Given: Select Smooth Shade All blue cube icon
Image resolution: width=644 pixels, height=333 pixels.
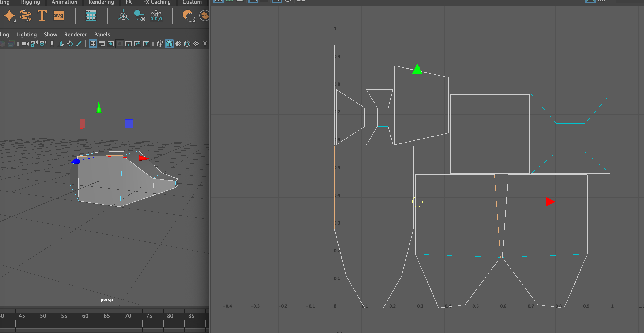Looking at the screenshot, I should tap(169, 44).
